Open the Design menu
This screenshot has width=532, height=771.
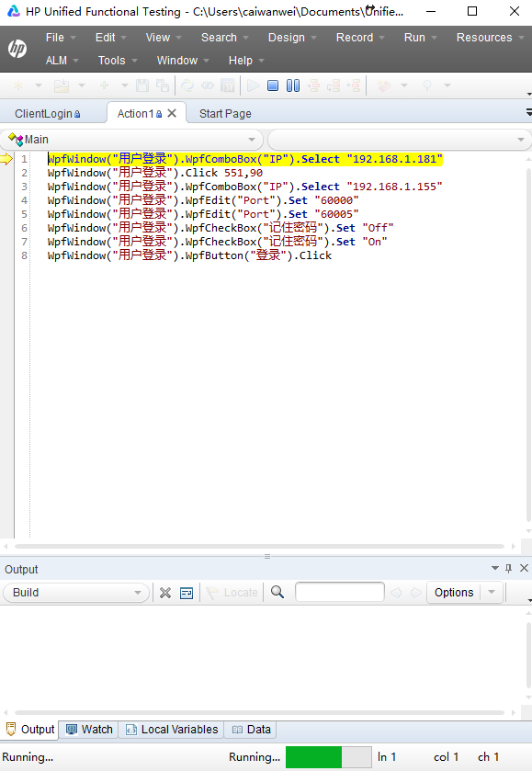[x=292, y=38]
